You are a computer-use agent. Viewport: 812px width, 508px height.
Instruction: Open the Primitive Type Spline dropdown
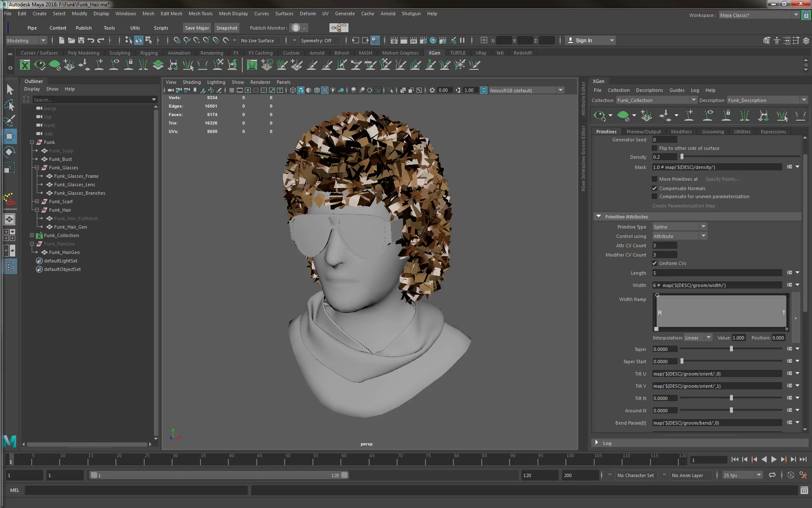click(x=679, y=227)
